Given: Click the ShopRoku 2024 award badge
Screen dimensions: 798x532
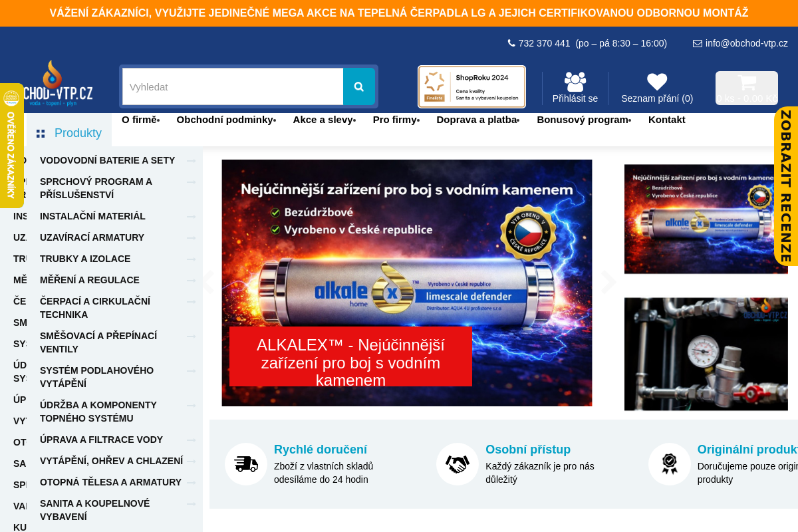Looking at the screenshot, I should 471,86.
